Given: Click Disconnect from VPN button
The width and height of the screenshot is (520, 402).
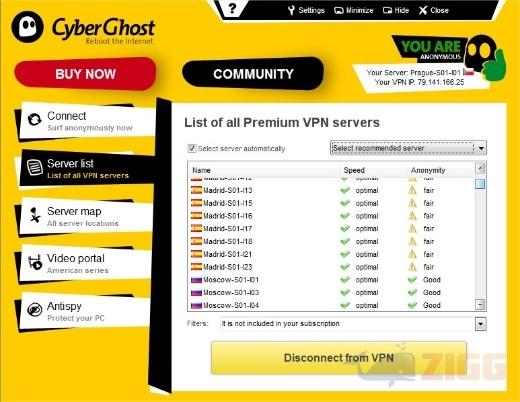Looking at the screenshot, I should 339,358.
